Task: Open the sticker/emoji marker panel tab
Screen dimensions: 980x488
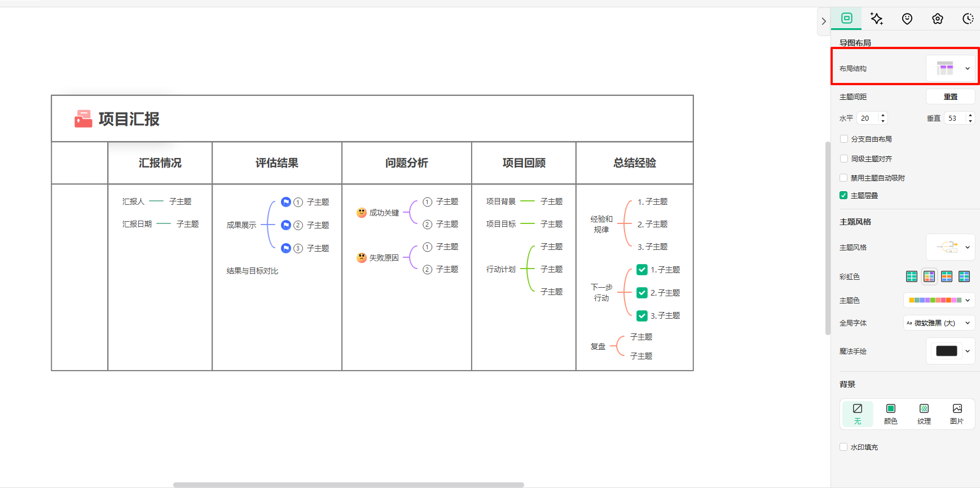Action: pos(907,19)
